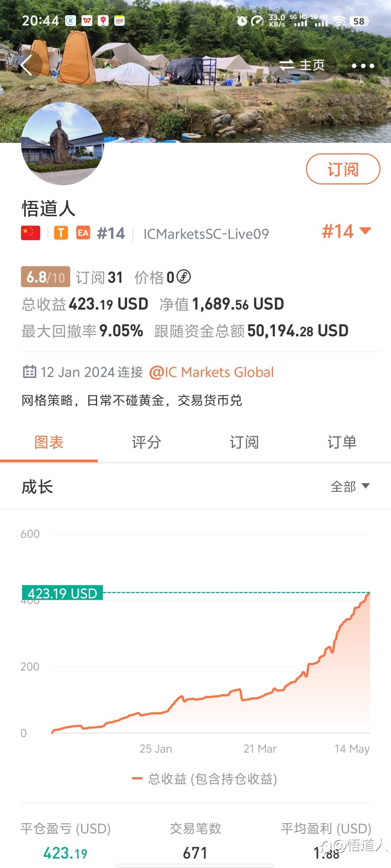This screenshot has width=391, height=868.
Task: Tap the 6.8/10 rating badge
Action: (46, 277)
